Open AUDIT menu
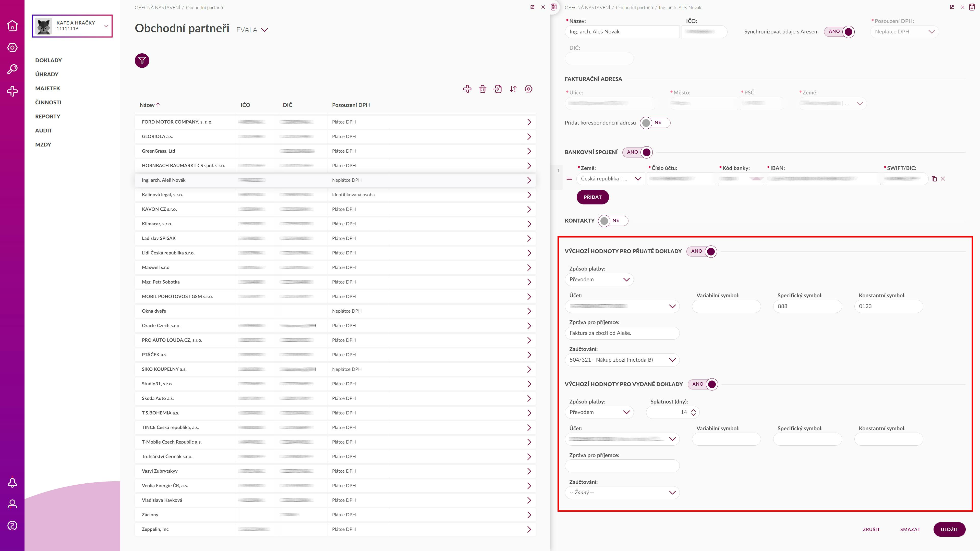The width and height of the screenshot is (980, 551). click(x=44, y=131)
